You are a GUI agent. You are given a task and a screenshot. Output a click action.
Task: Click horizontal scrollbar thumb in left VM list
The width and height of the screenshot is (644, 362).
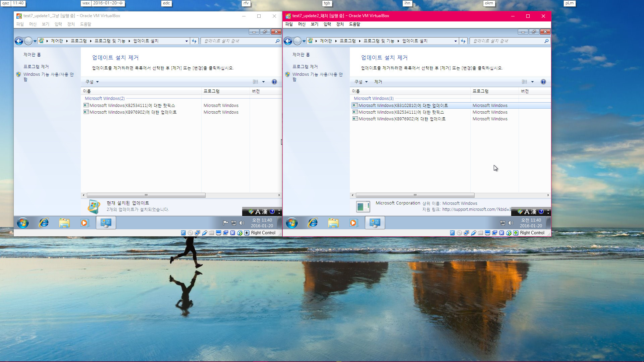point(146,195)
